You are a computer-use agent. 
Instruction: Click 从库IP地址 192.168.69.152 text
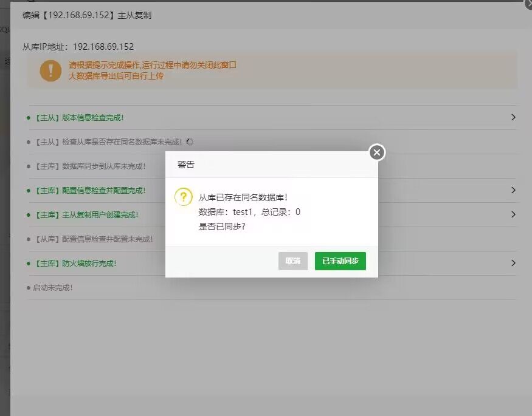(78, 46)
